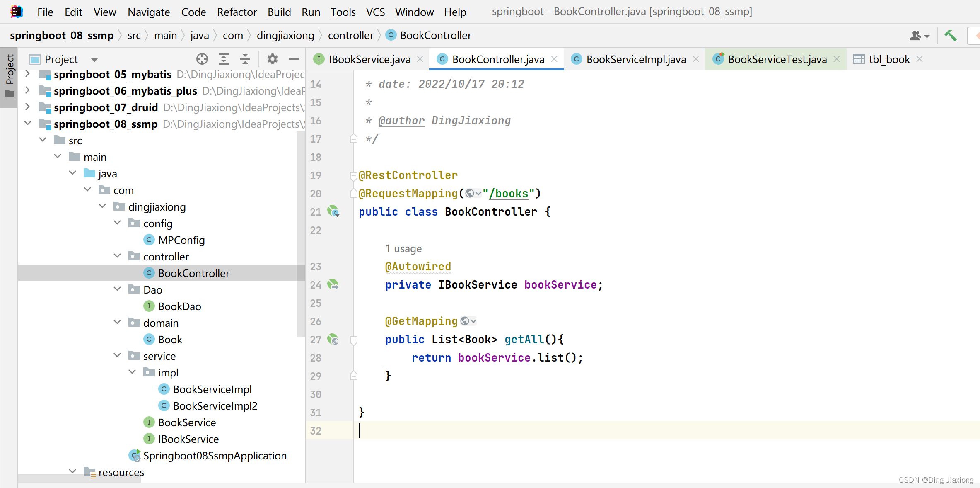This screenshot has height=488, width=980.
Task: Click the MPConfig class icon
Action: point(149,240)
